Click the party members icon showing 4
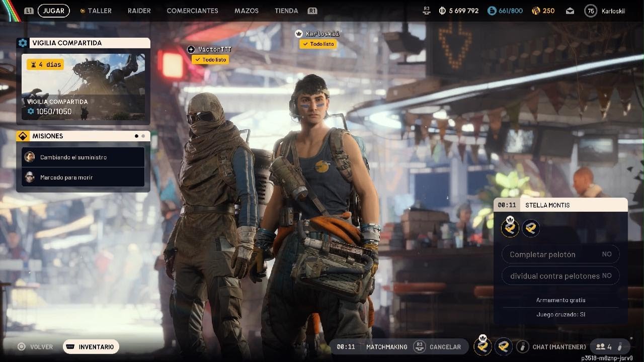Image resolution: width=644 pixels, height=362 pixels. click(600, 346)
